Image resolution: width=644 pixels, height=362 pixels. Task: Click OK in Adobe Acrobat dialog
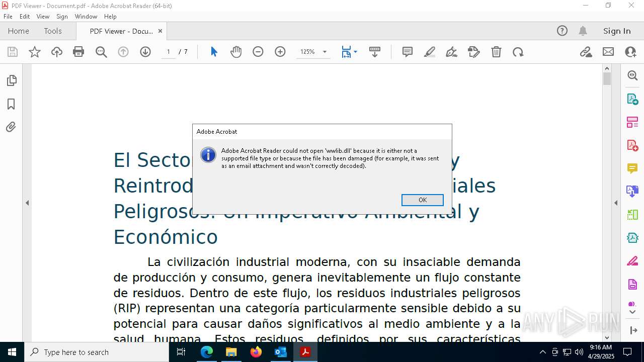point(423,200)
